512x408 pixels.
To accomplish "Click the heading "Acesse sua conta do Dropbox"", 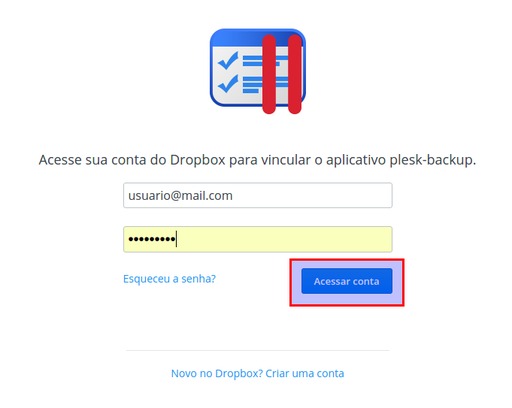I will click(132, 160).
